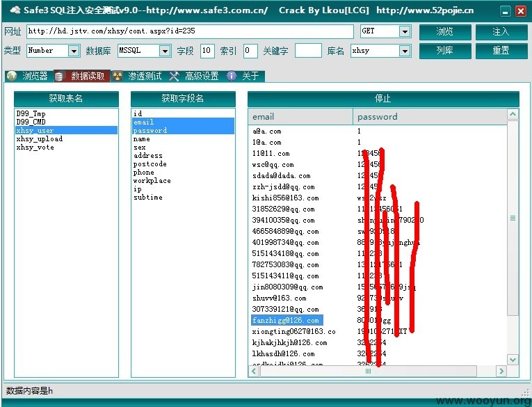Select the password field in field list

pyautogui.click(x=183, y=130)
